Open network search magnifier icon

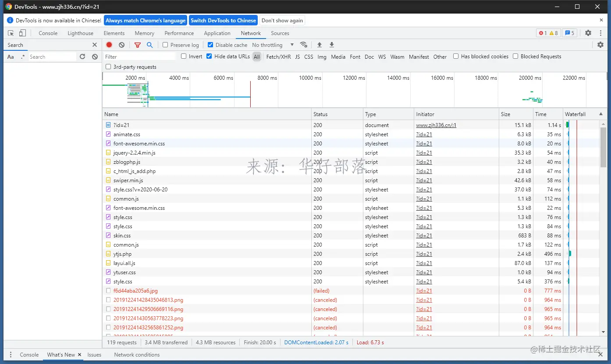[x=150, y=45]
